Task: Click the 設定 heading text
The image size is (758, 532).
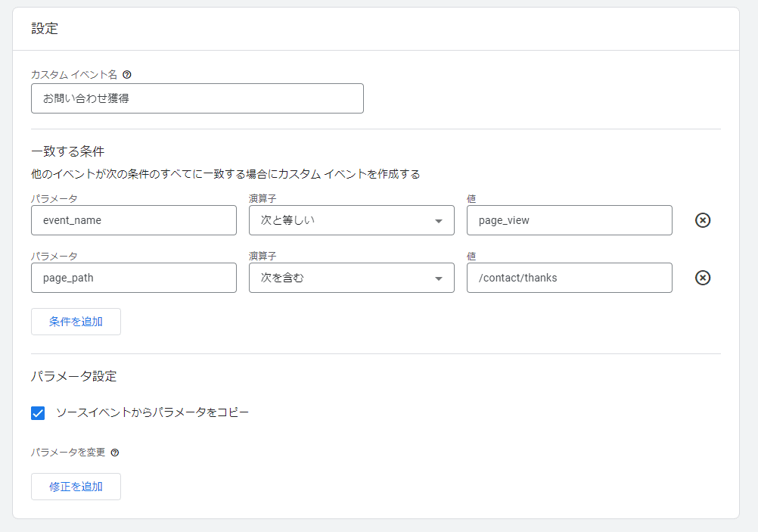Action: coord(45,29)
